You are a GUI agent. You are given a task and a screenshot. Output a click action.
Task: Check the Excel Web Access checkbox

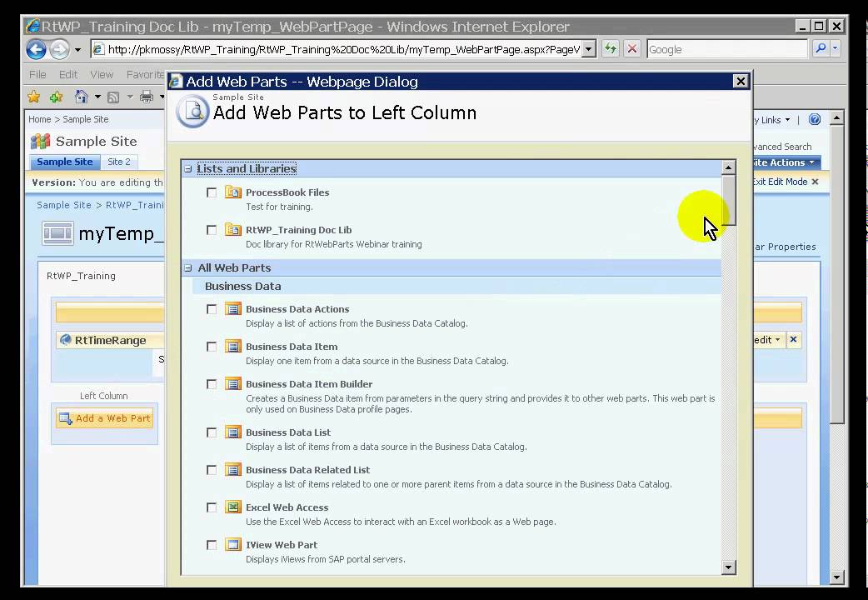tap(212, 507)
